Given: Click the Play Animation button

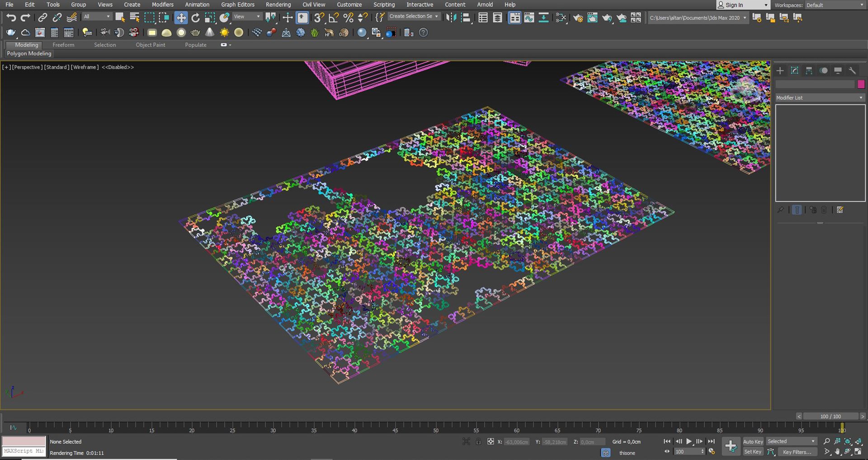Looking at the screenshot, I should point(689,441).
